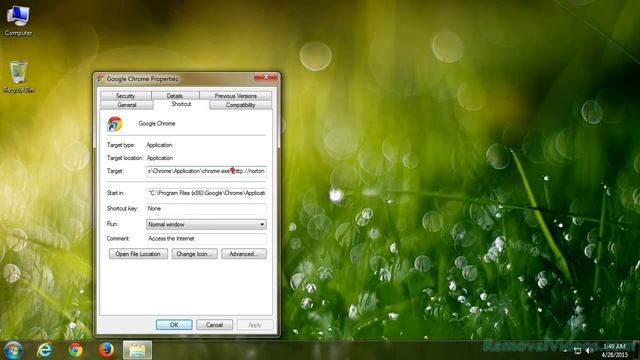
Task: Open the Advanced shortcut options
Action: point(244,254)
